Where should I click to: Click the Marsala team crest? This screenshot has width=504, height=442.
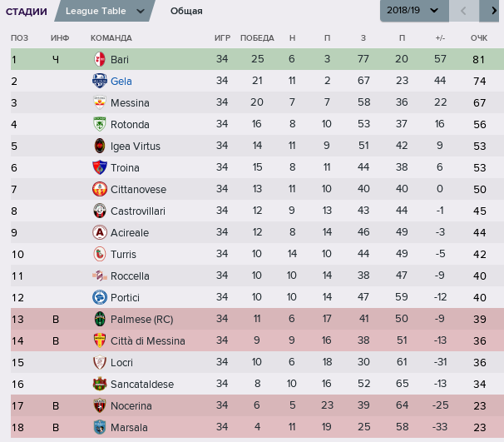[100, 428]
